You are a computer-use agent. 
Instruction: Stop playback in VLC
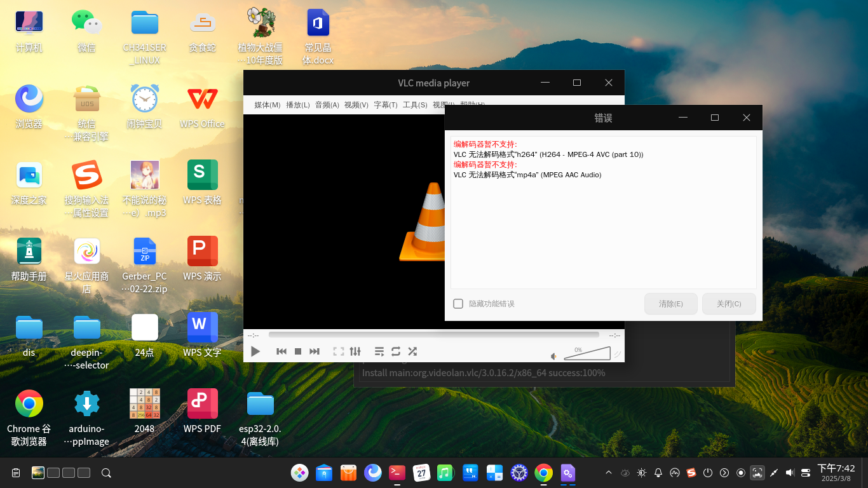[298, 351]
